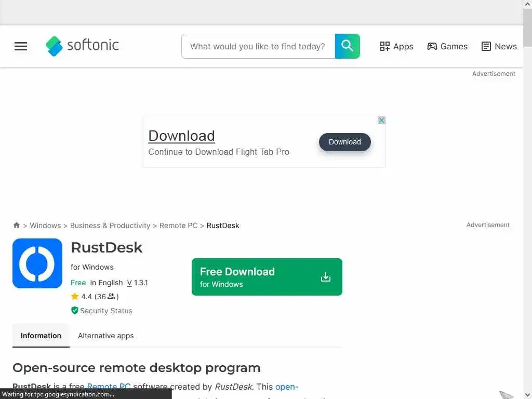Open the hamburger menu
This screenshot has width=532, height=399.
coord(21,46)
